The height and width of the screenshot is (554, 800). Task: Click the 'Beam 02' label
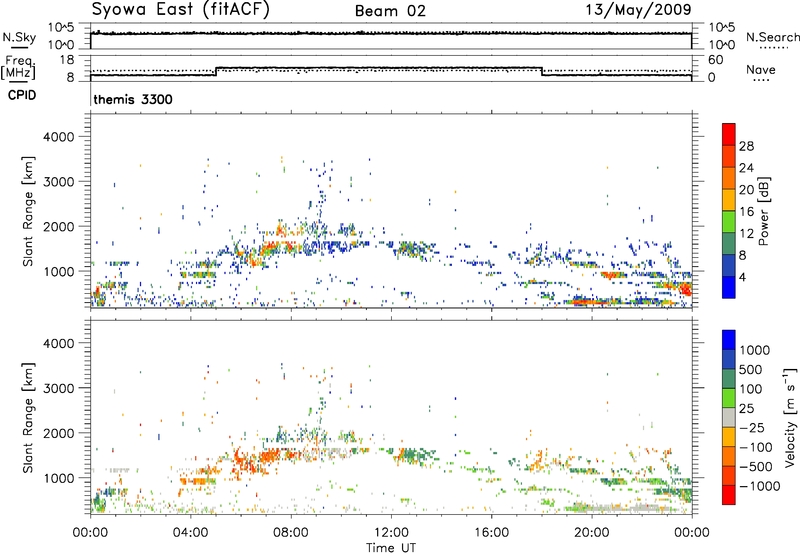390,11
